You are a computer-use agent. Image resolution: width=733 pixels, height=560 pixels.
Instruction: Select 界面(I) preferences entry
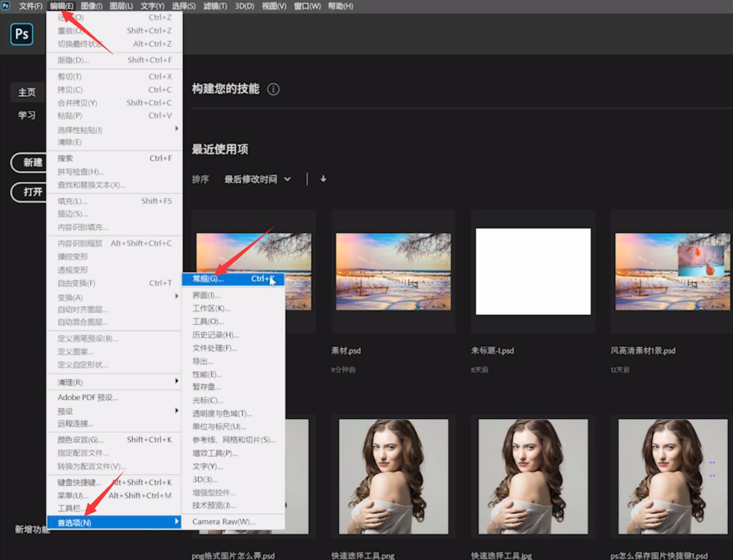(x=233, y=295)
